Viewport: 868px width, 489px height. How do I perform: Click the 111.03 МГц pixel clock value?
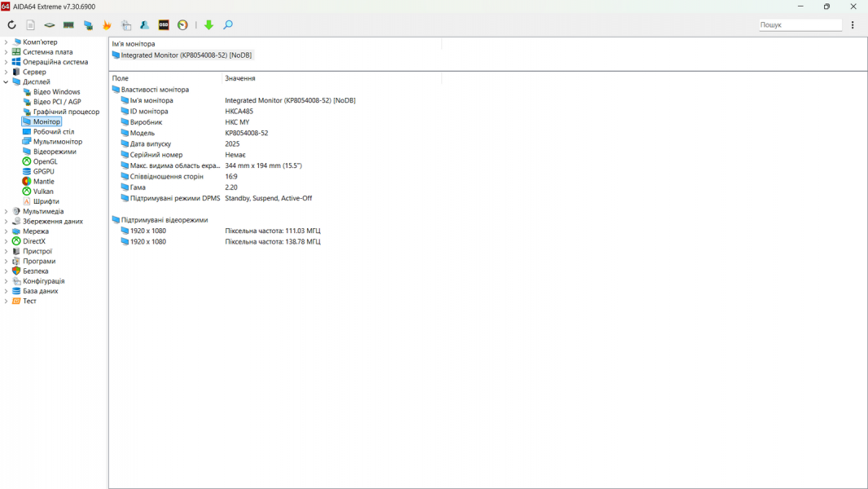(x=272, y=231)
